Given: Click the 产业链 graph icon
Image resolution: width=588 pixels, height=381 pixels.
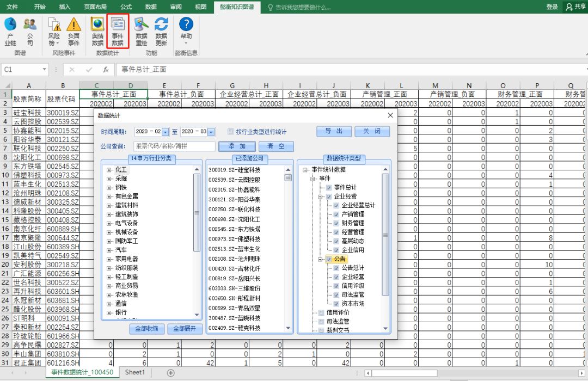Looking at the screenshot, I should pos(10,30).
